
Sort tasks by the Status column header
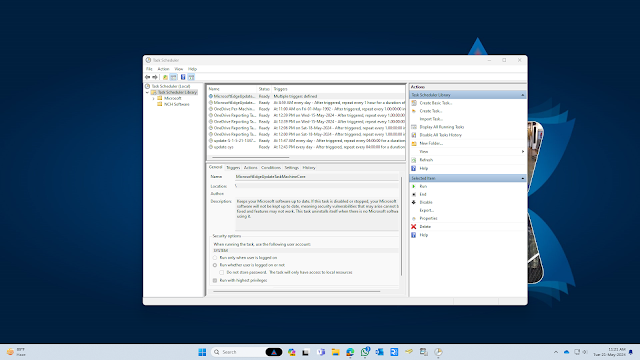tap(264, 89)
